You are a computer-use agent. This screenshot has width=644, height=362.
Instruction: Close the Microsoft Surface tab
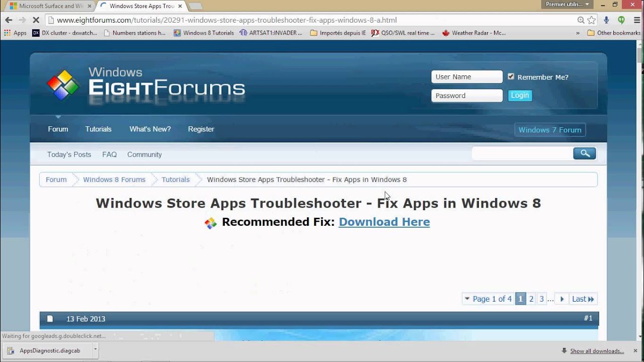tap(89, 6)
